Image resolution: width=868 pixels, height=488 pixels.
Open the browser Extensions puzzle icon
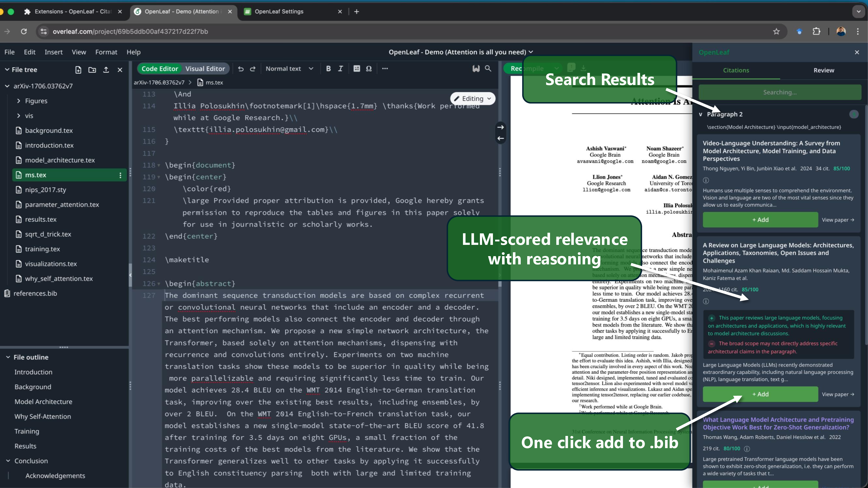click(816, 32)
